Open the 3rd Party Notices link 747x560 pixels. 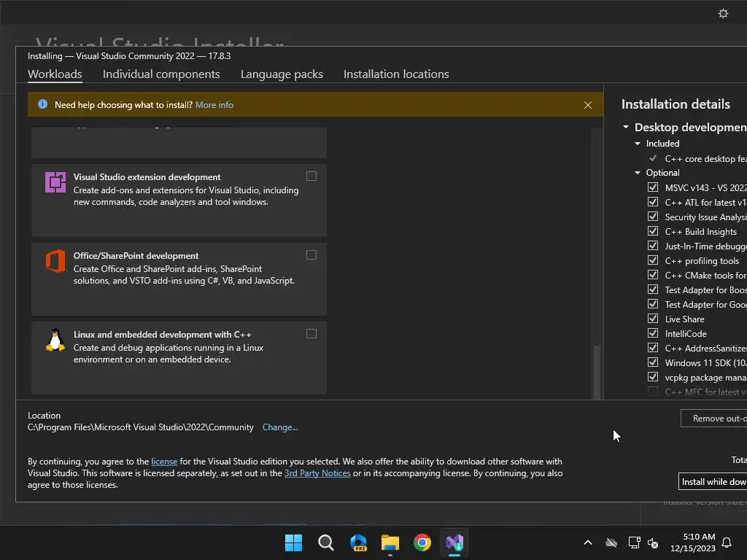(317, 472)
